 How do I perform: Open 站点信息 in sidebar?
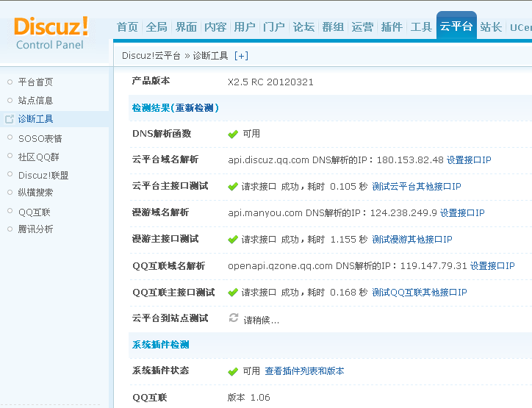[x=35, y=101]
